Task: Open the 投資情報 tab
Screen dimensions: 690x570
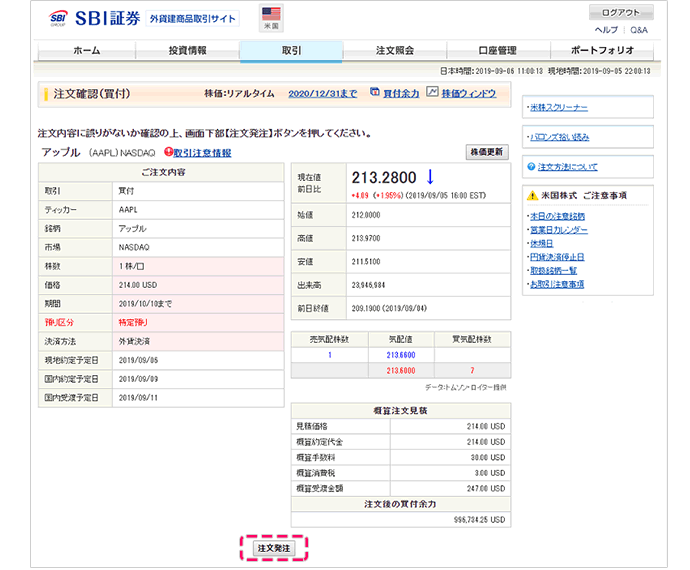Action: [x=187, y=50]
